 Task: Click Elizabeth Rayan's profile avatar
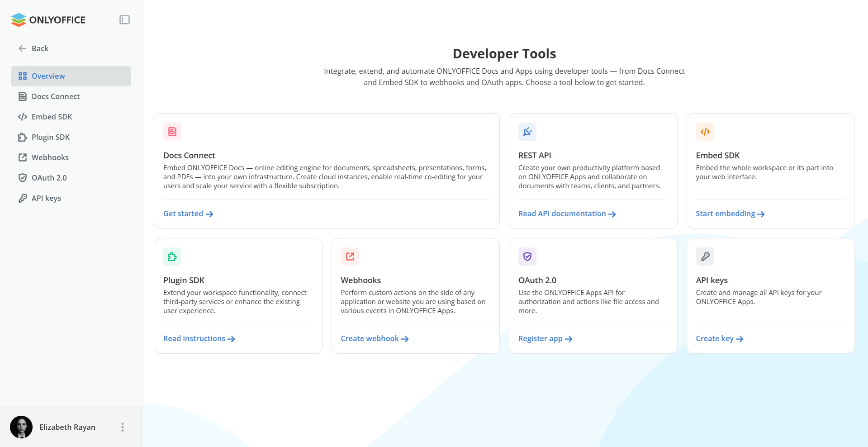coord(21,427)
